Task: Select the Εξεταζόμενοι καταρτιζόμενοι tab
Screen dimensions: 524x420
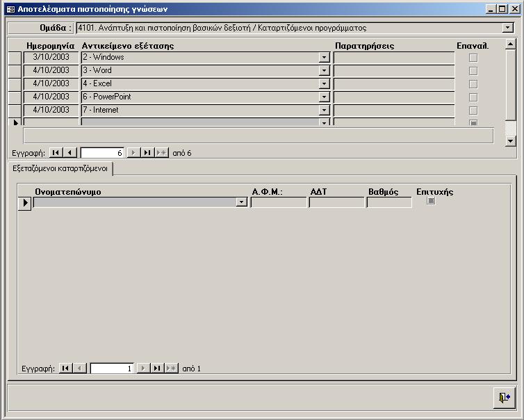Action: [x=60, y=169]
